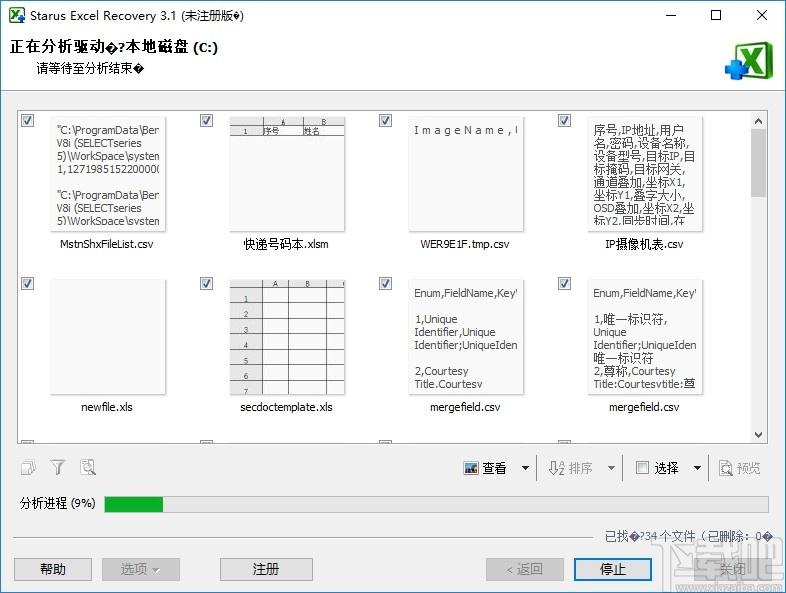Click the file list scroll-up arrow

(x=758, y=121)
